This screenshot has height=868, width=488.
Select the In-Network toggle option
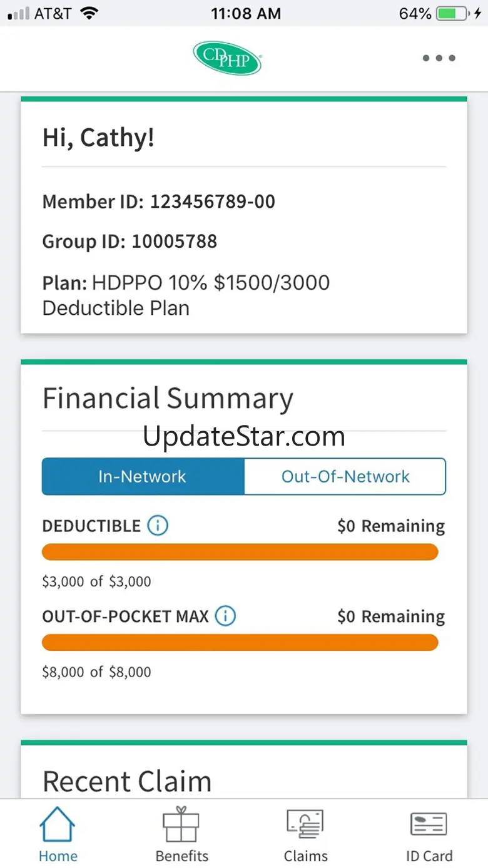[143, 476]
